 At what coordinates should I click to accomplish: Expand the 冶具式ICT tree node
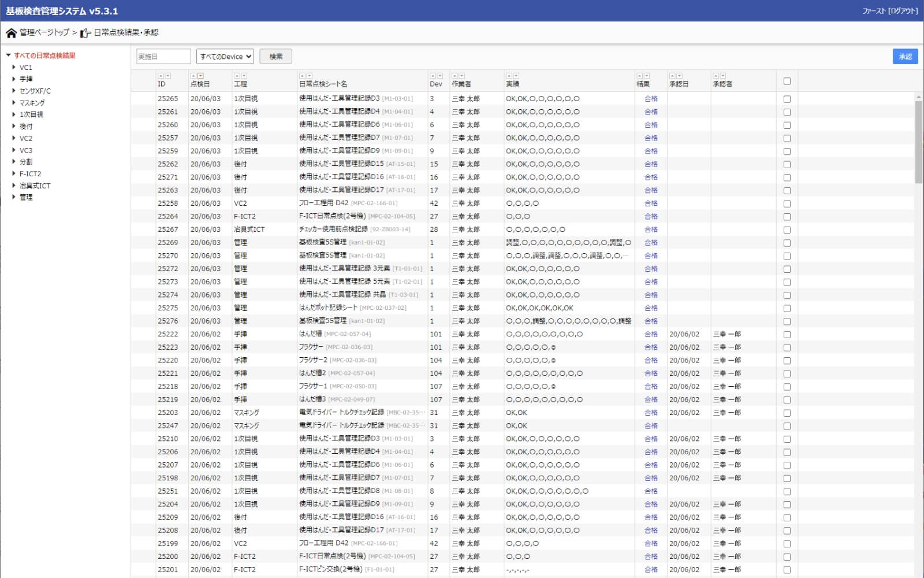(14, 186)
